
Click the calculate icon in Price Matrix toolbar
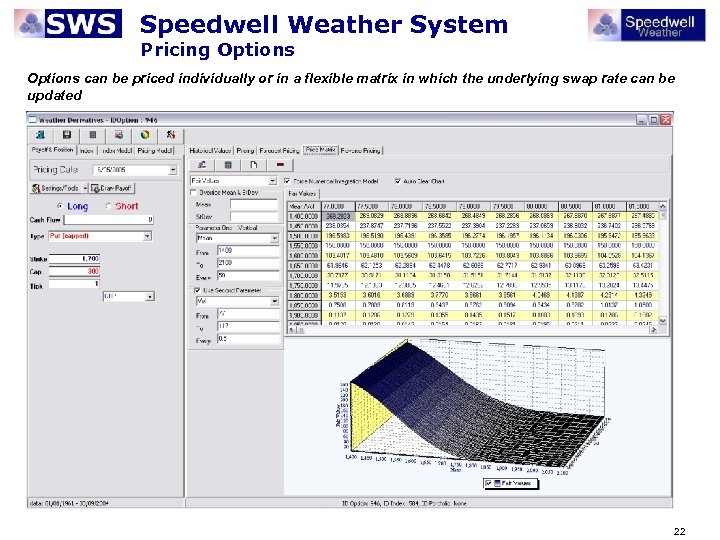(202, 165)
